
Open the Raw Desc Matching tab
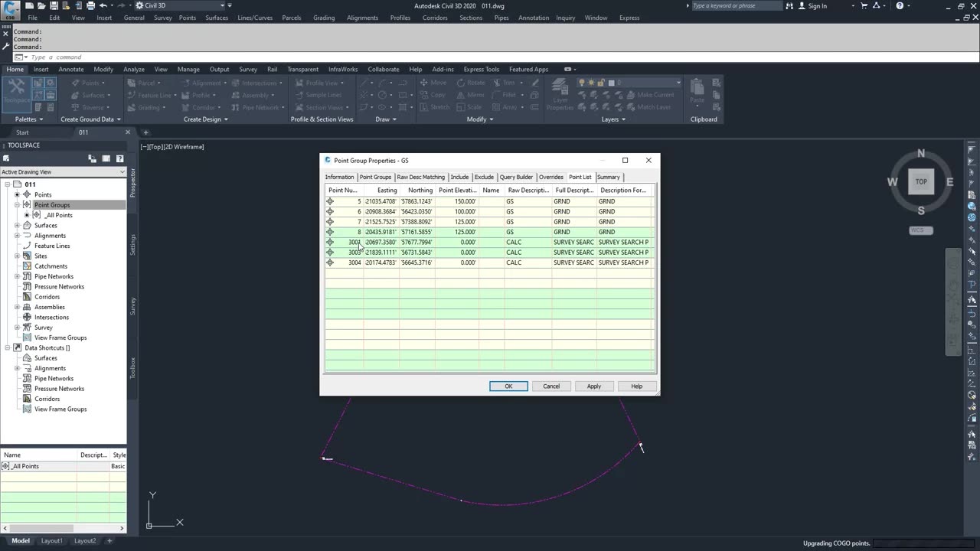(x=420, y=177)
